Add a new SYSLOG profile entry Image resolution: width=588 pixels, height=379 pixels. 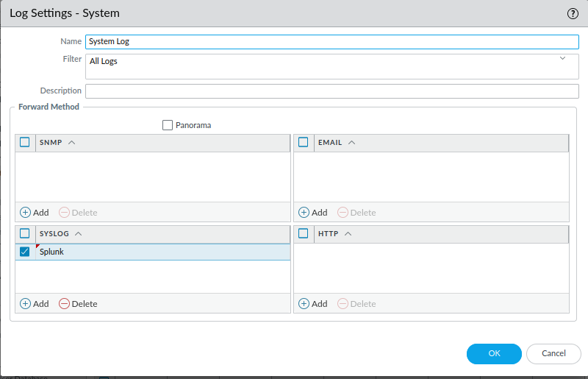[34, 303]
